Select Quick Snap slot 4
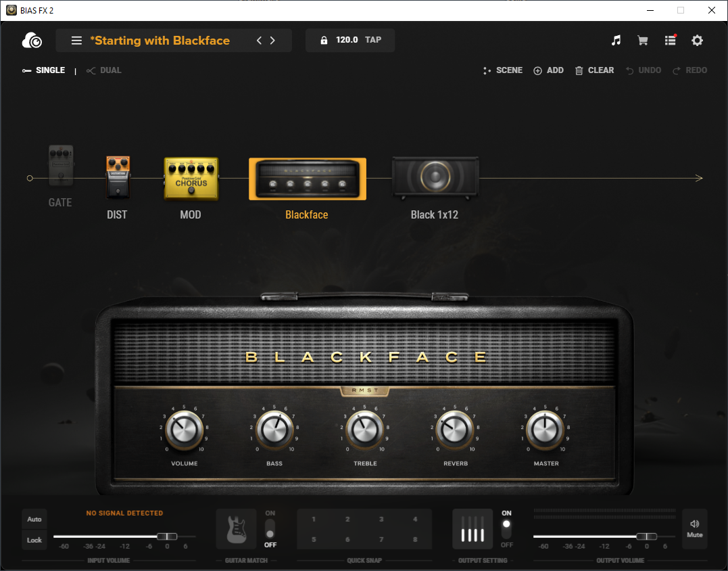Screen dimensions: 728x571 tap(415, 519)
